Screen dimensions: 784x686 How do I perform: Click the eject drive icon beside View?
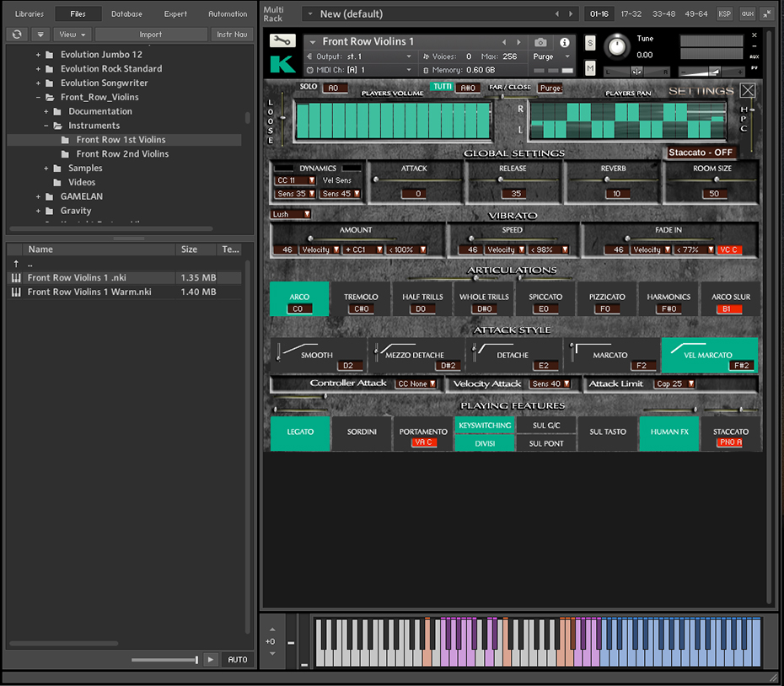(40, 35)
